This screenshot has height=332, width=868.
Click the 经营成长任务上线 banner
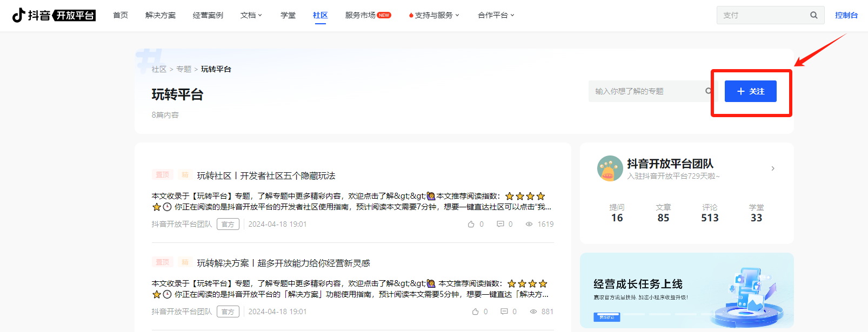click(x=686, y=290)
